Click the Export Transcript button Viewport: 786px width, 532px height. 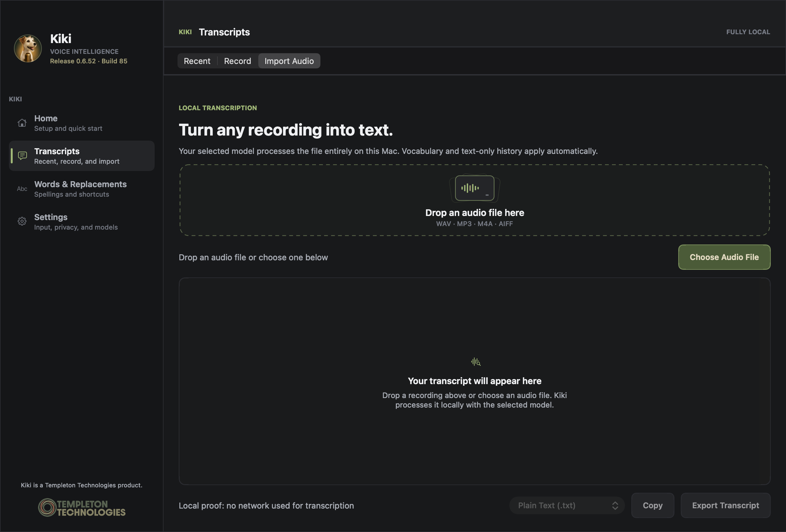point(725,506)
